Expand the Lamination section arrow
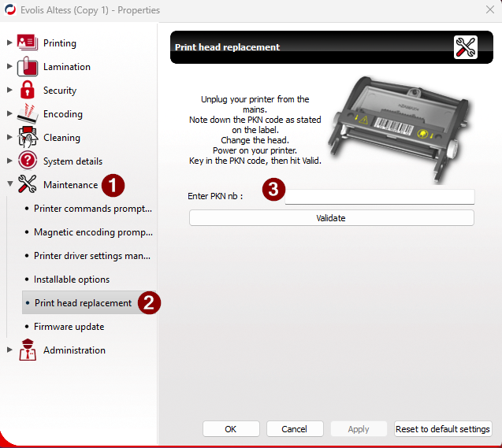Screen dimensions: 502x448 click(9, 66)
